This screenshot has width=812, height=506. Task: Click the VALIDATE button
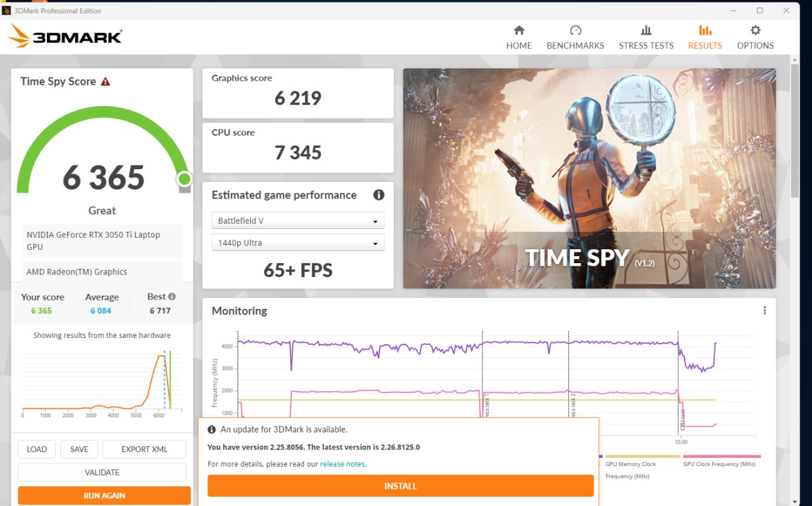click(x=102, y=472)
